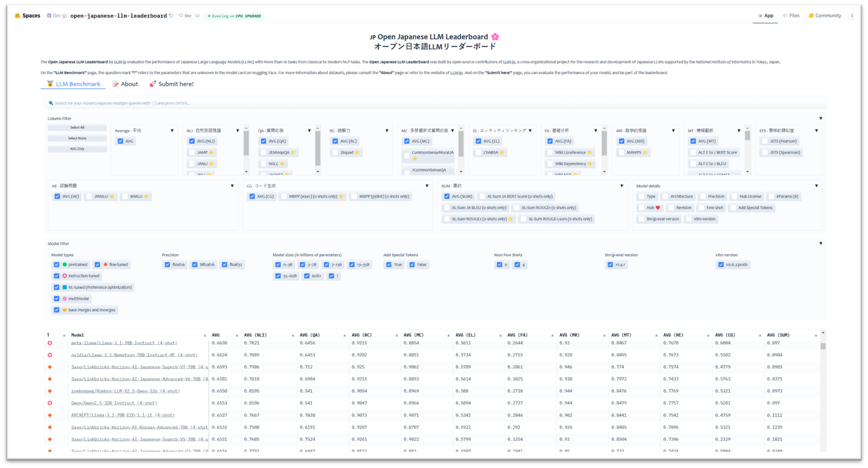
Task: Open the Community tab
Action: coord(824,16)
